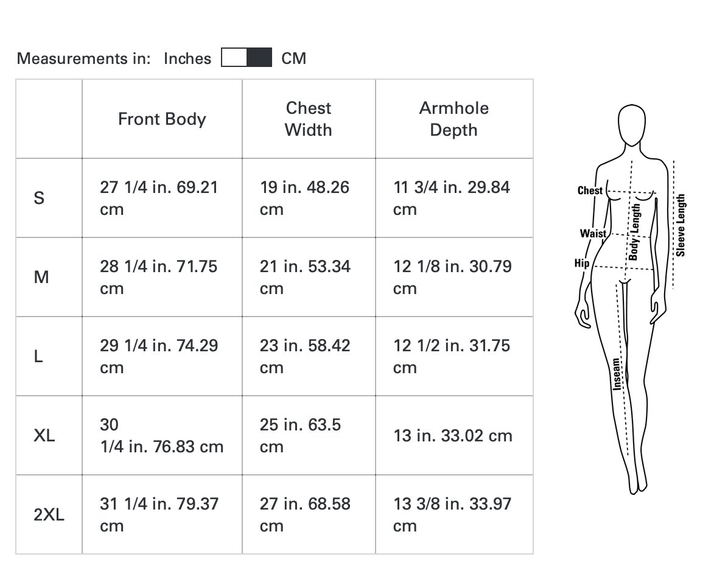The height and width of the screenshot is (582, 728).
Task: Click the Hip label on body diagram
Action: coord(582,264)
